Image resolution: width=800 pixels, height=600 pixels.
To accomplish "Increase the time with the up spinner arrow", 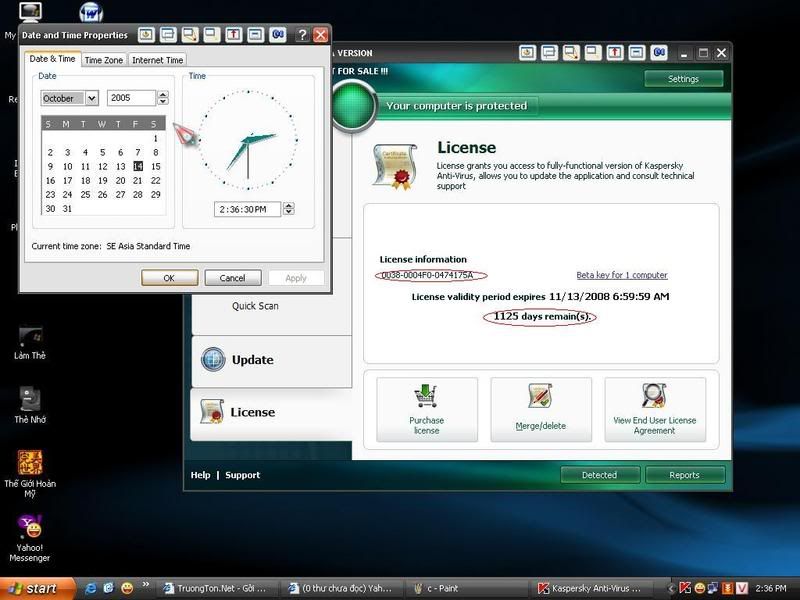I will pyautogui.click(x=289, y=205).
